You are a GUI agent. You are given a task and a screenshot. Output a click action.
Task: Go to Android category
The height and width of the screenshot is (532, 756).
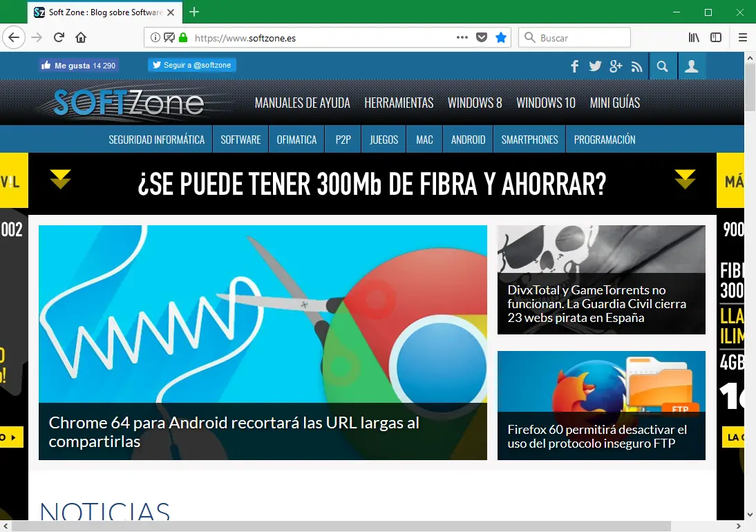click(x=468, y=140)
